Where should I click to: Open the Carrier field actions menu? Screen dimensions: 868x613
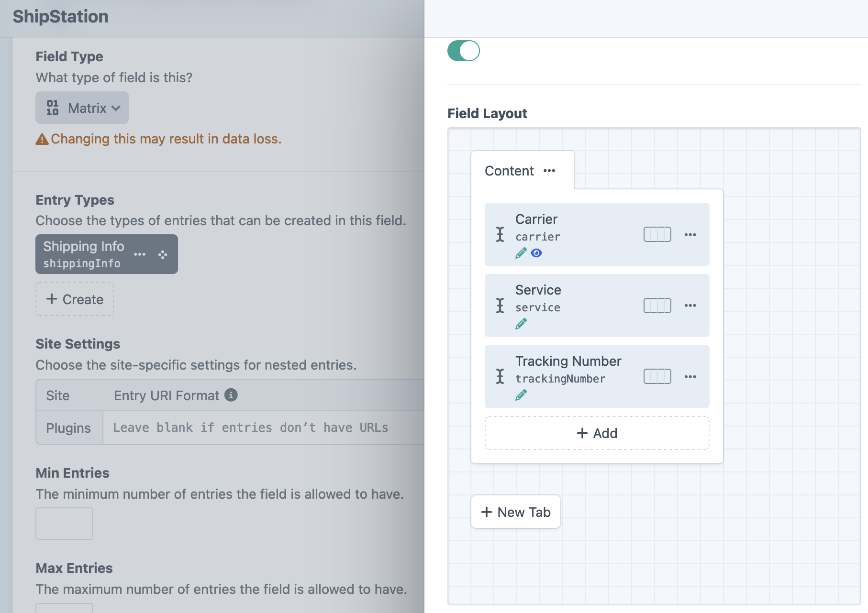[690, 234]
